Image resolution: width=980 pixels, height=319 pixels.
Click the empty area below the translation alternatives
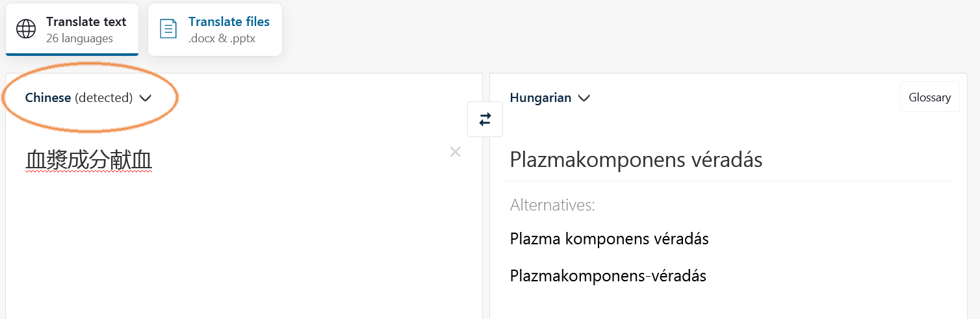[728, 304]
